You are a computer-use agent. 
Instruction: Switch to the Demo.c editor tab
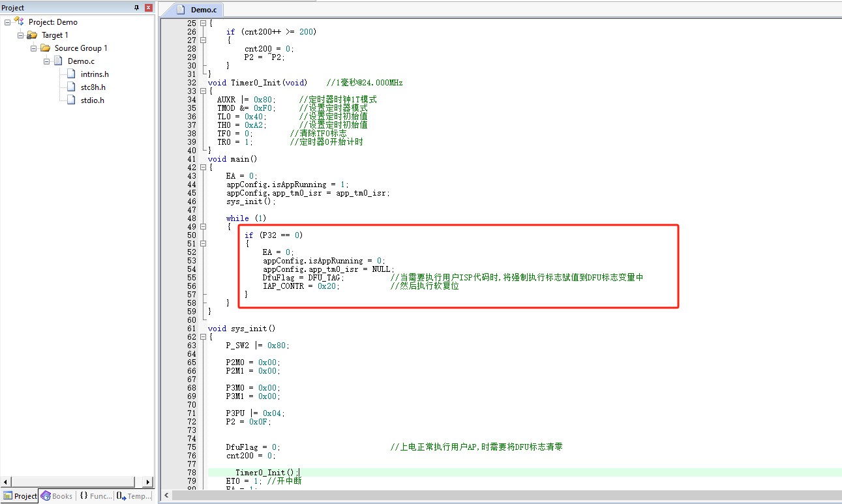tap(197, 10)
